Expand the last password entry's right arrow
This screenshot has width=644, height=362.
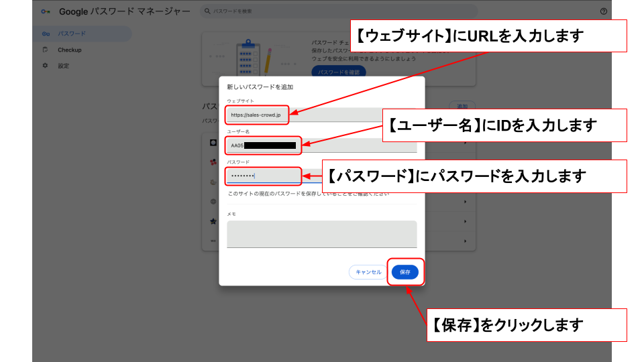[466, 240]
